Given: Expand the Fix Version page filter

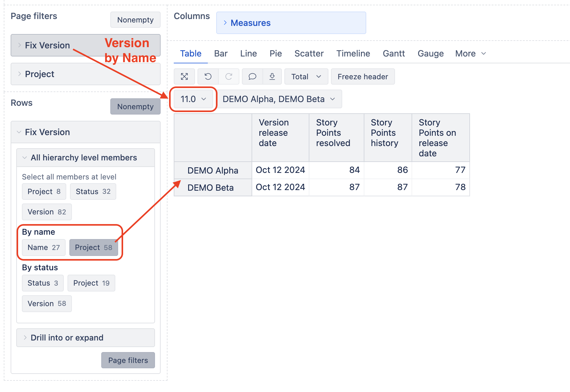Looking at the screenshot, I should click(x=86, y=45).
